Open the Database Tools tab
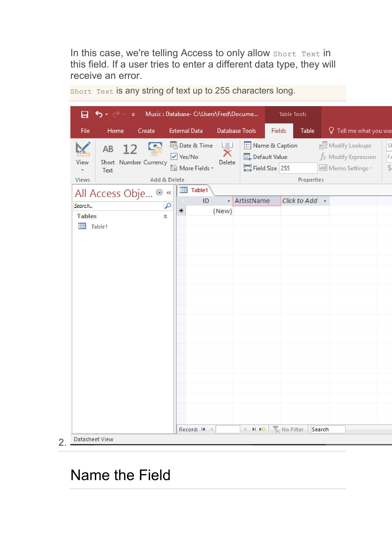 tap(236, 131)
